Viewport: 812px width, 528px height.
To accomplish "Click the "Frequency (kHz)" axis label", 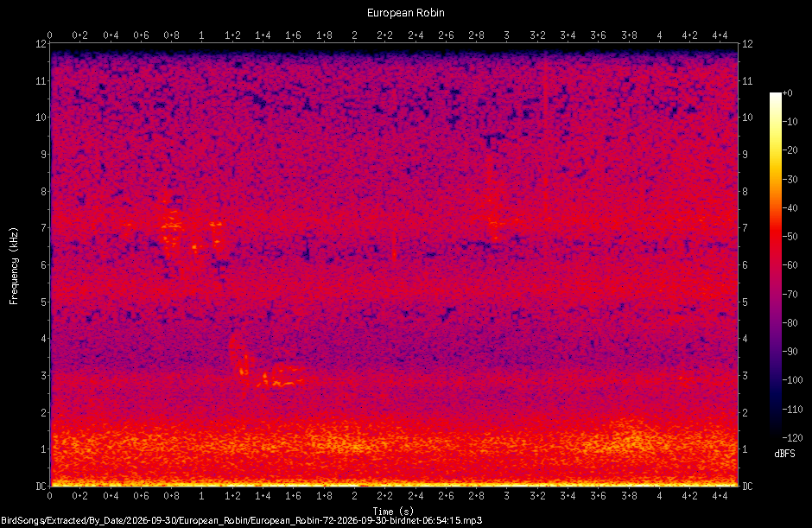I will tap(14, 266).
